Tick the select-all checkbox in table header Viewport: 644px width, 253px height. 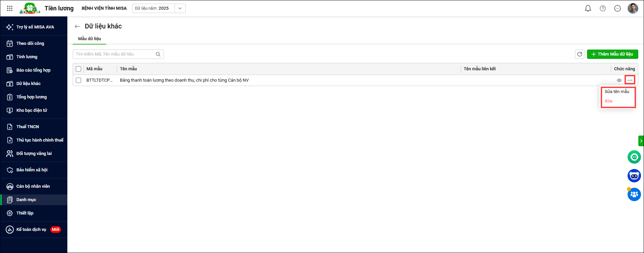(78, 69)
